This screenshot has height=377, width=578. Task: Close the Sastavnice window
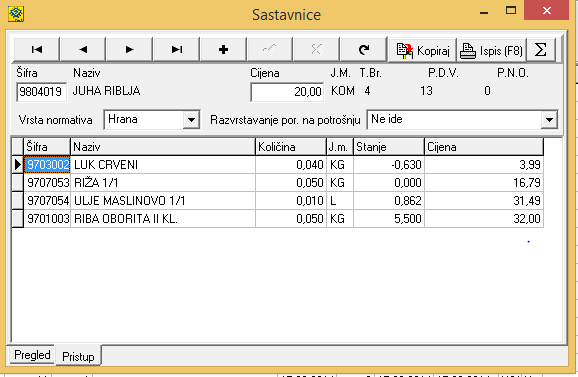[547, 10]
